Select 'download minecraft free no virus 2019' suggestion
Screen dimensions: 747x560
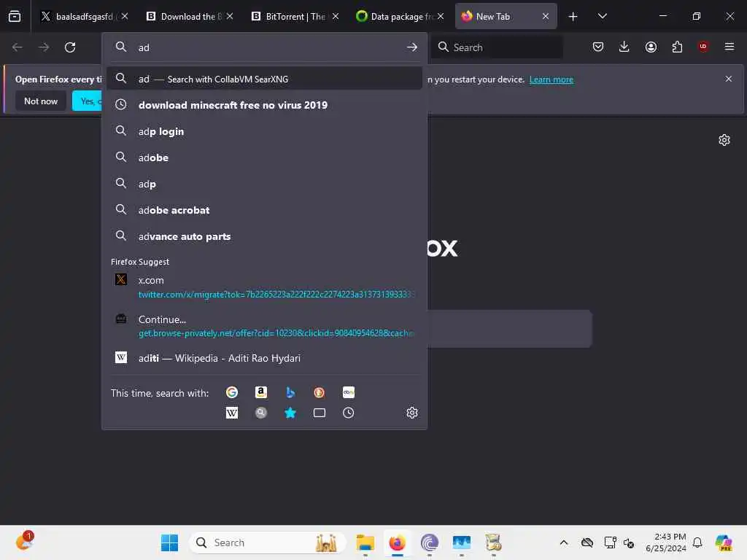[264, 105]
